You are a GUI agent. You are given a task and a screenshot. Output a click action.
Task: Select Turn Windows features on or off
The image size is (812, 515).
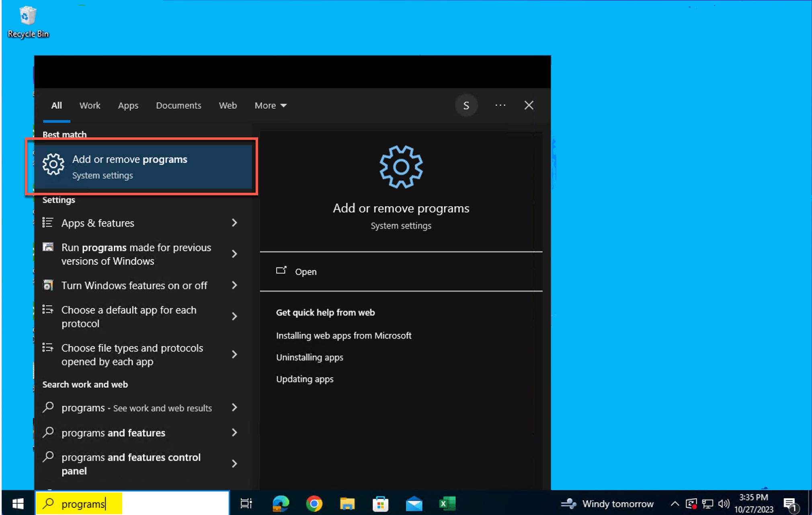point(134,286)
